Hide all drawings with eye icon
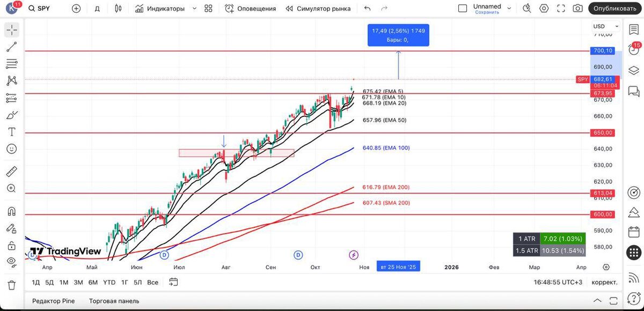644x311 pixels. coord(12,262)
